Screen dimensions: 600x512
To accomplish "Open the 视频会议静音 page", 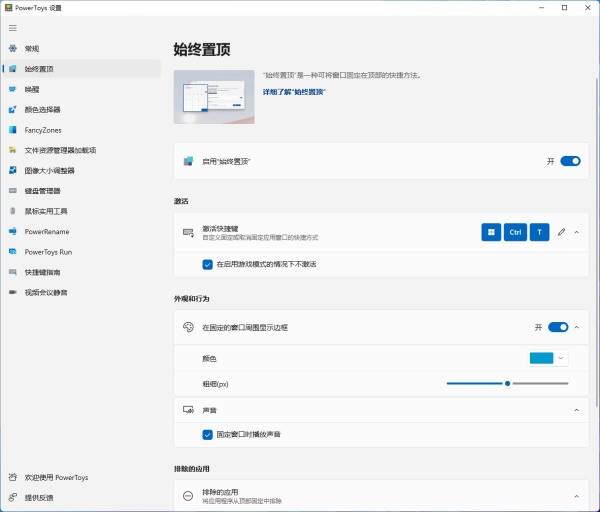I will pyautogui.click(x=81, y=292).
